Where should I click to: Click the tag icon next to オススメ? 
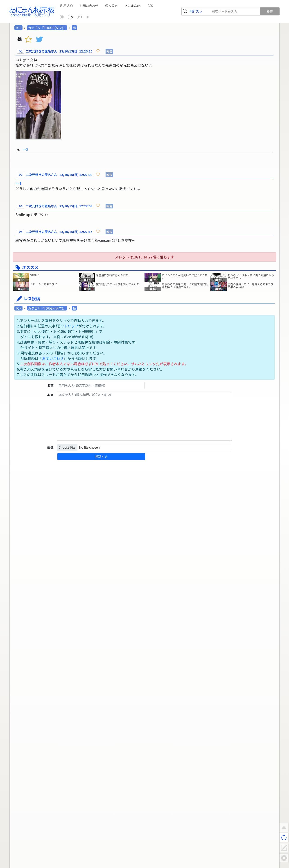click(x=18, y=267)
